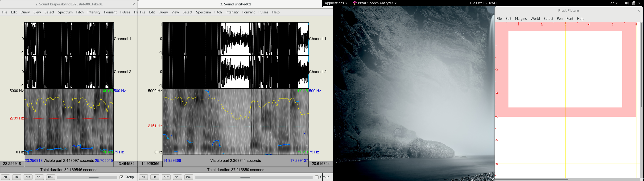Uncheck the Group checkbox in kasperskyind192 editor

point(122,177)
